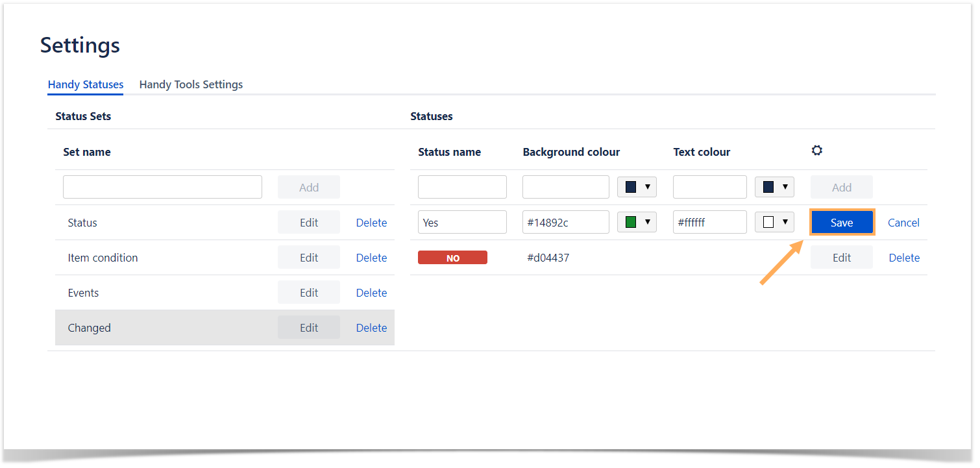This screenshot has height=468, width=980.
Task: Open white text colour picker dropdown
Action: (x=774, y=223)
